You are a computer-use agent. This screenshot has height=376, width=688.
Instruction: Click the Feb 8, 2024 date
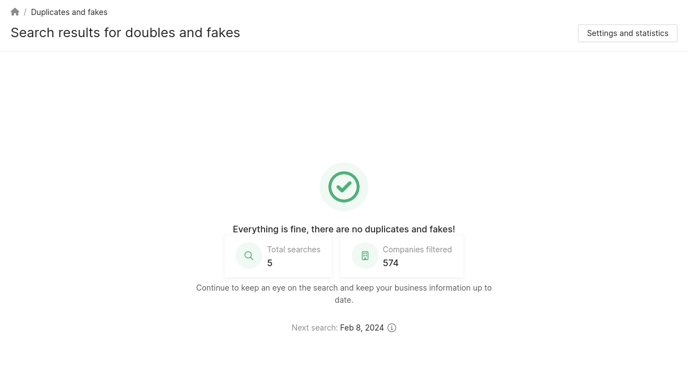pos(362,328)
